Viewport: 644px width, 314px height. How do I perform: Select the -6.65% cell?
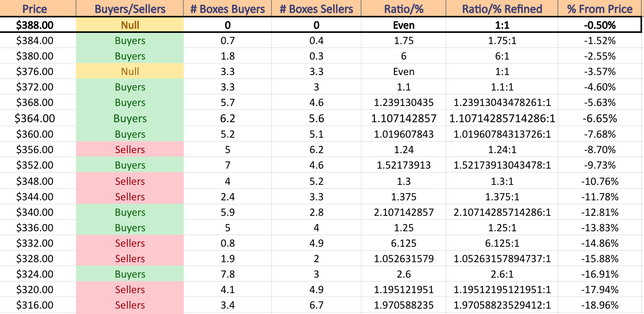click(600, 118)
